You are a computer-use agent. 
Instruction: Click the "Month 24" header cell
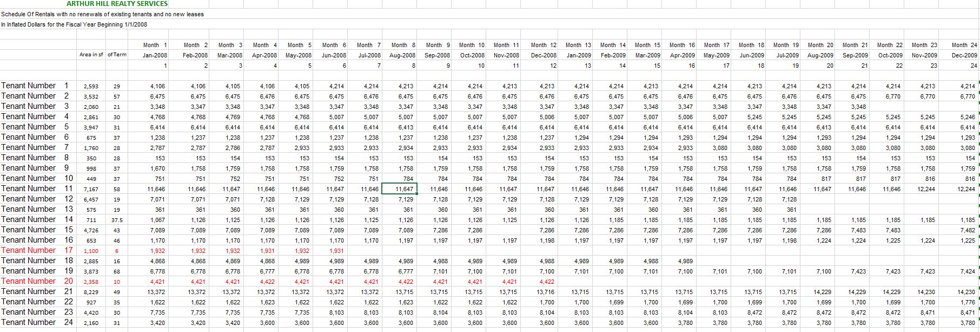[964, 45]
